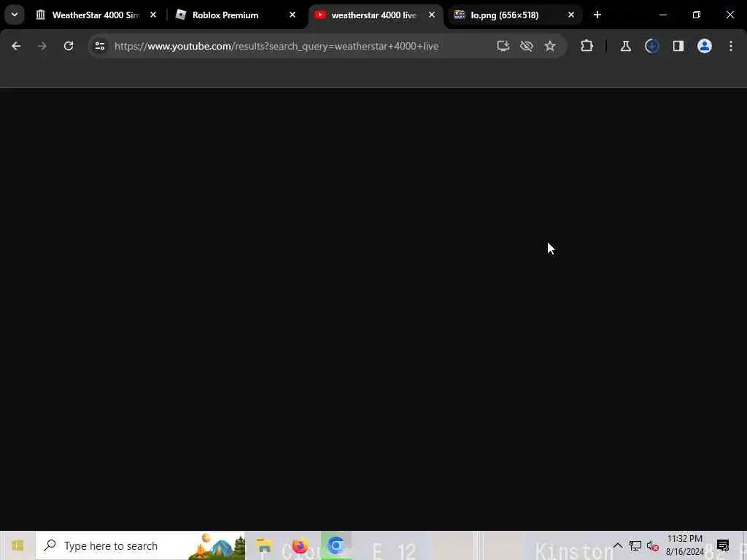The height and width of the screenshot is (560, 747).
Task: Close the lo.png tab
Action: point(570,15)
